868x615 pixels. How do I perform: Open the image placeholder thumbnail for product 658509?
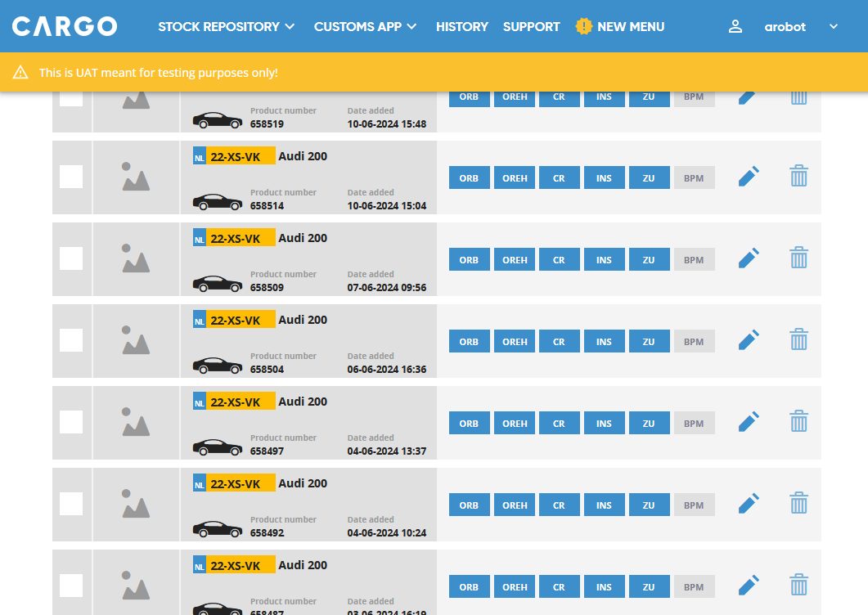point(136,258)
